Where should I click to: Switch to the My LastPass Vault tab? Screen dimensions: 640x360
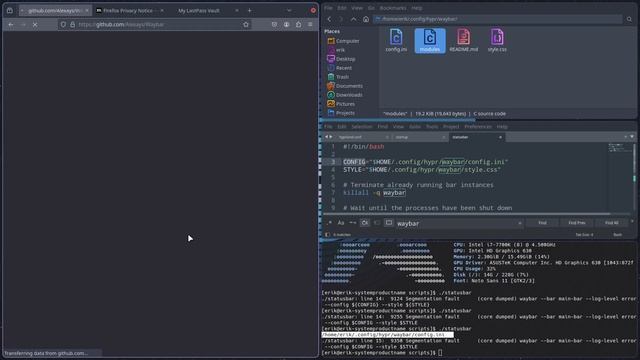(x=204, y=11)
